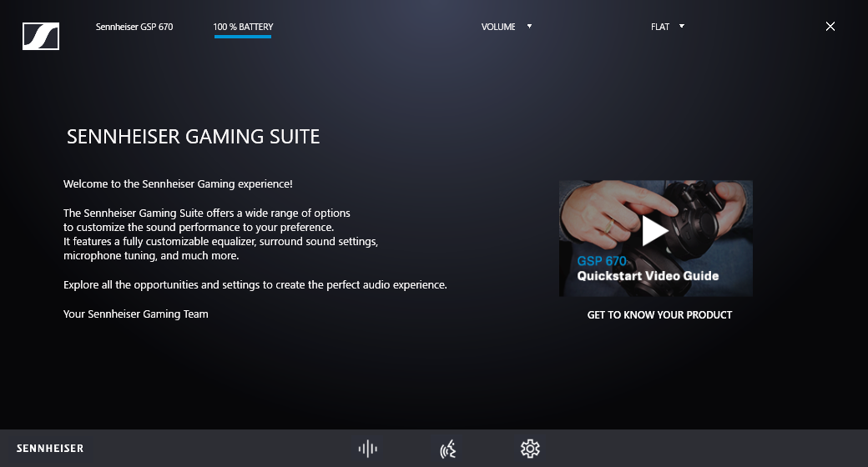Click the Sennheiser logo icon

(41, 37)
